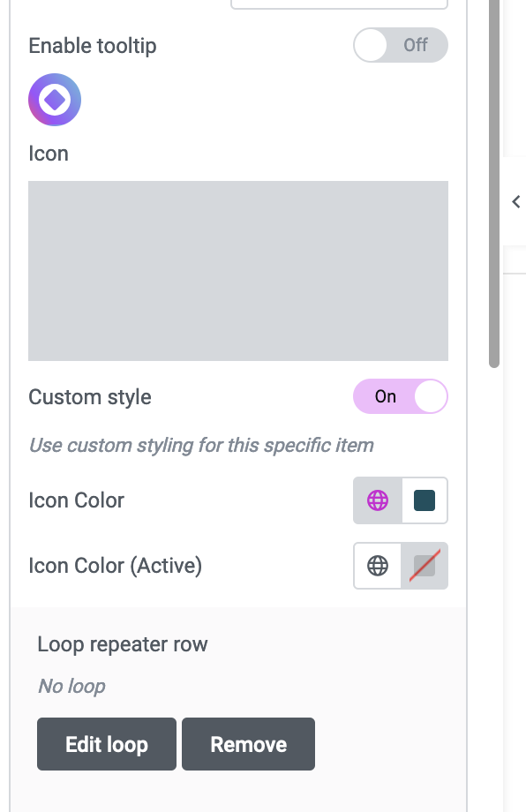The width and height of the screenshot is (526, 812).
Task: Turn off the Custom style switch
Action: coord(400,396)
